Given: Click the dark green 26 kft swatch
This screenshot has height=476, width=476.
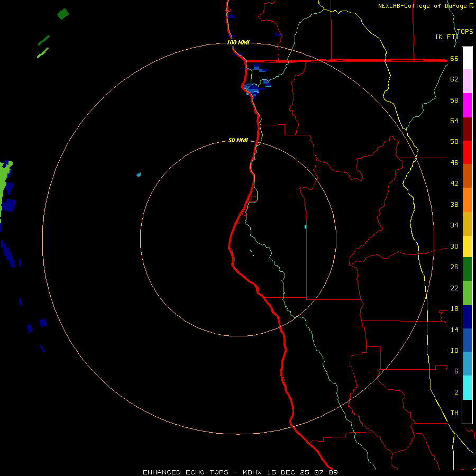Looking at the screenshot, I should 467,269.
